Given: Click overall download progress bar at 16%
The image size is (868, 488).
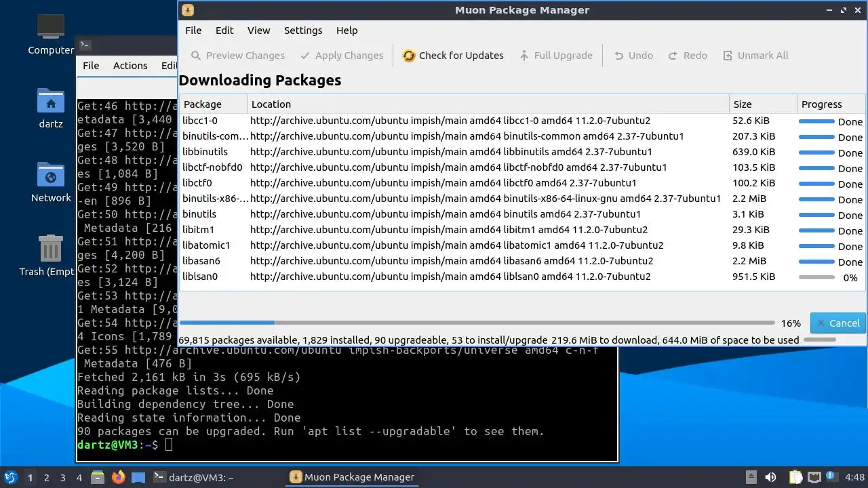Looking at the screenshot, I should tap(477, 323).
